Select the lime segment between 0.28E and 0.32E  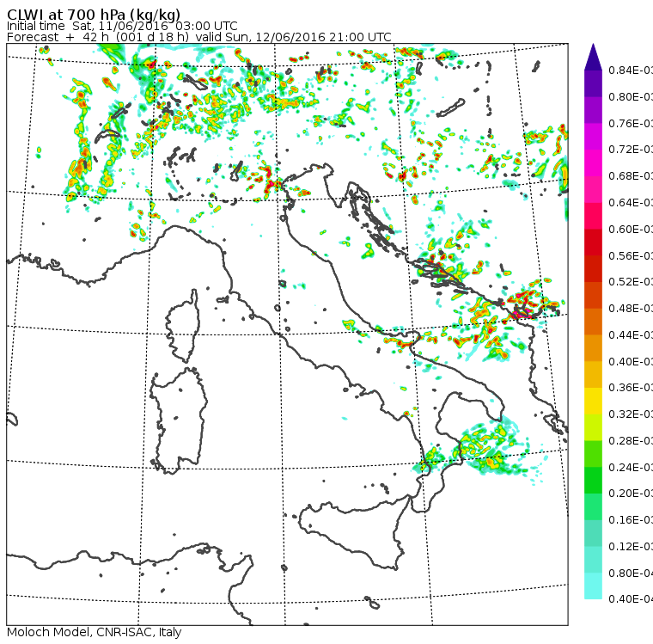593,427
